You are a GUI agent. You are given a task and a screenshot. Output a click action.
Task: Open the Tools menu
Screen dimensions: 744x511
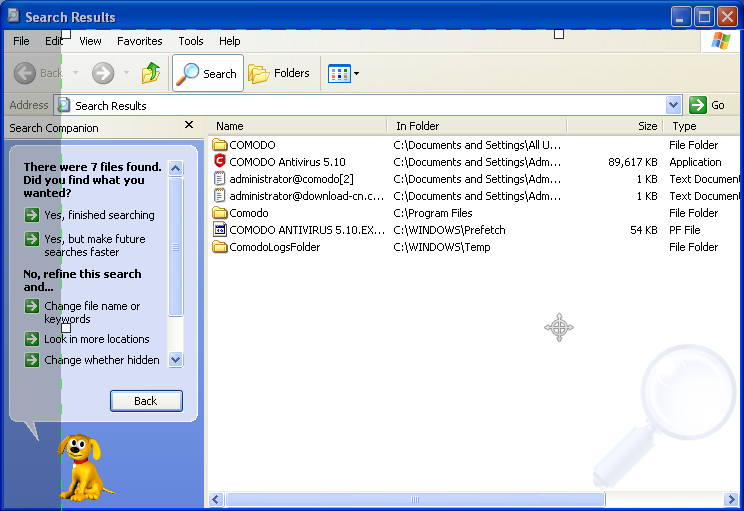pyautogui.click(x=191, y=41)
